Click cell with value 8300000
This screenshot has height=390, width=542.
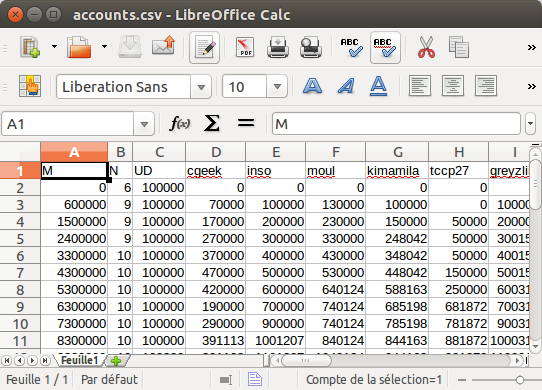[74, 341]
